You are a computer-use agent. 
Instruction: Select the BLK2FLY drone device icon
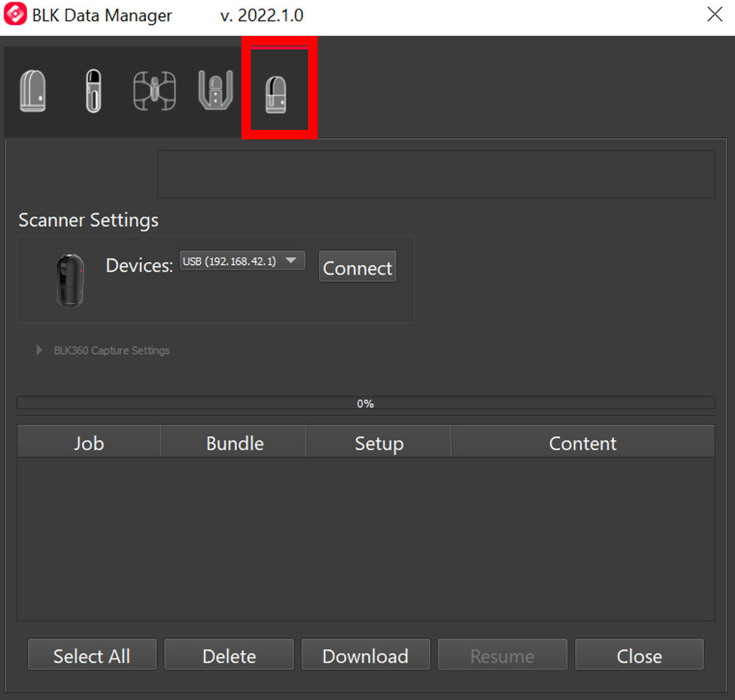153,90
